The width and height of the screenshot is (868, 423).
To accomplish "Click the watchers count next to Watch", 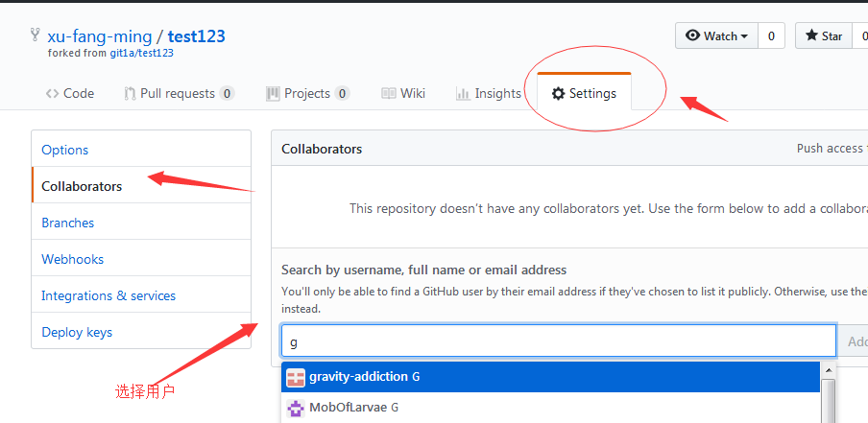I will click(771, 35).
